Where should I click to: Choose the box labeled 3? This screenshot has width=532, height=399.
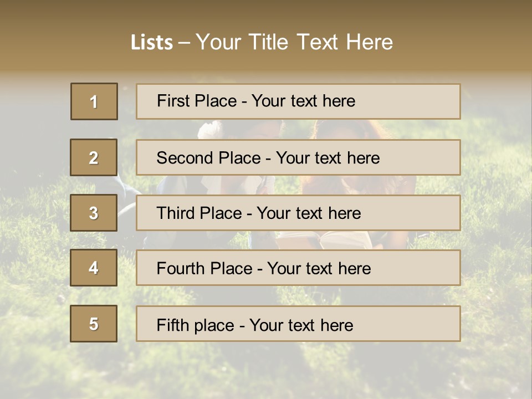pyautogui.click(x=94, y=213)
